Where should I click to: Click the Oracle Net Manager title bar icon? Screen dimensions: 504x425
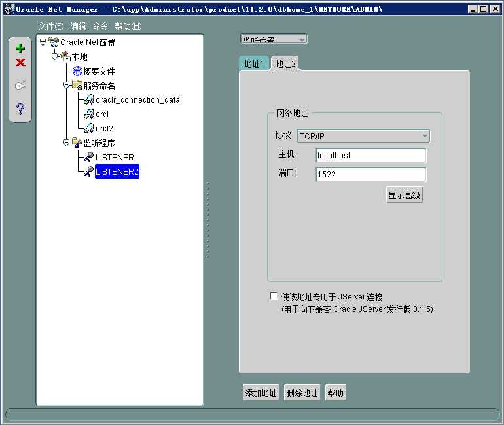click(9, 8)
